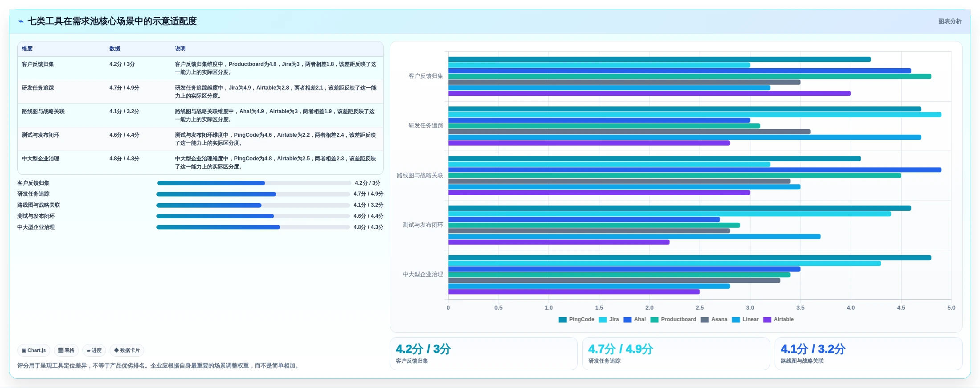The image size is (980, 388).
Task: Click table value 4.1分 / 3.2分 in the 数据 column
Action: (124, 111)
